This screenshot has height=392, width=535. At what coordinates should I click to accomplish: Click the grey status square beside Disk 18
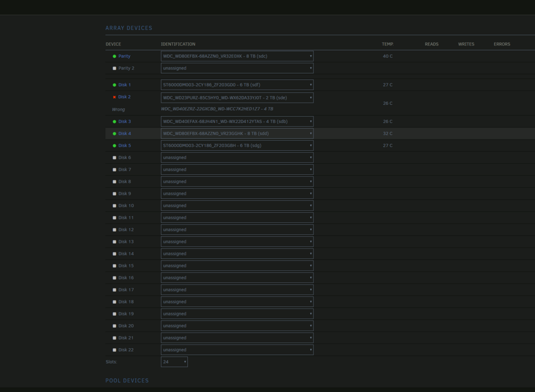[114, 302]
